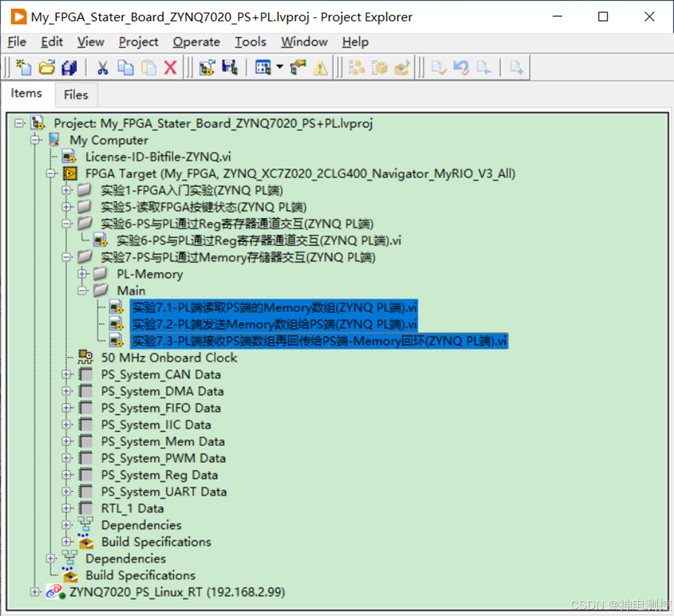This screenshot has height=616, width=674.
Task: Click the Save All toolbar icon
Action: pyautogui.click(x=69, y=67)
